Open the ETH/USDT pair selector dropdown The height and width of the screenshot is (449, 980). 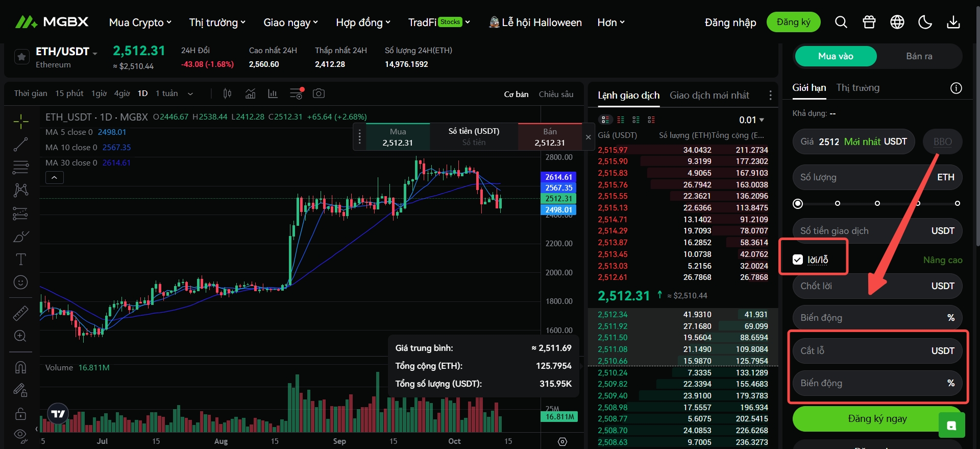94,53
